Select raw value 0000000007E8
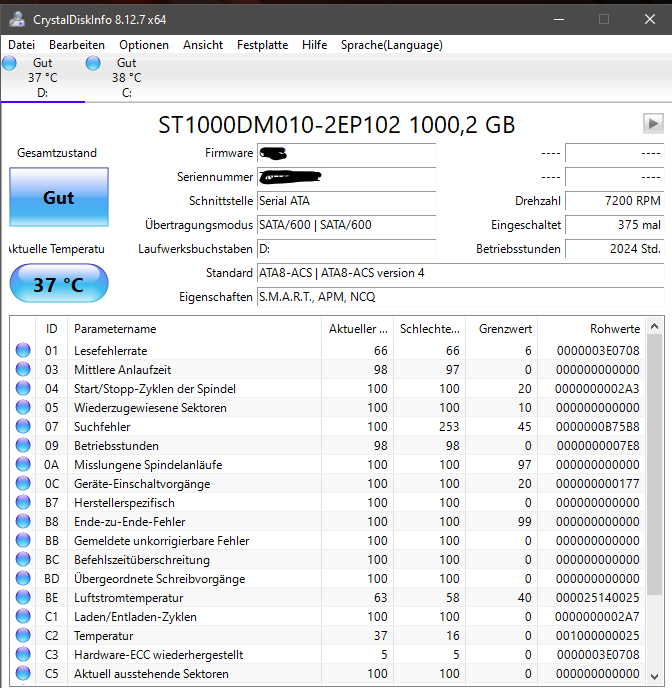Viewport: 672px width, 688px height. tap(598, 446)
